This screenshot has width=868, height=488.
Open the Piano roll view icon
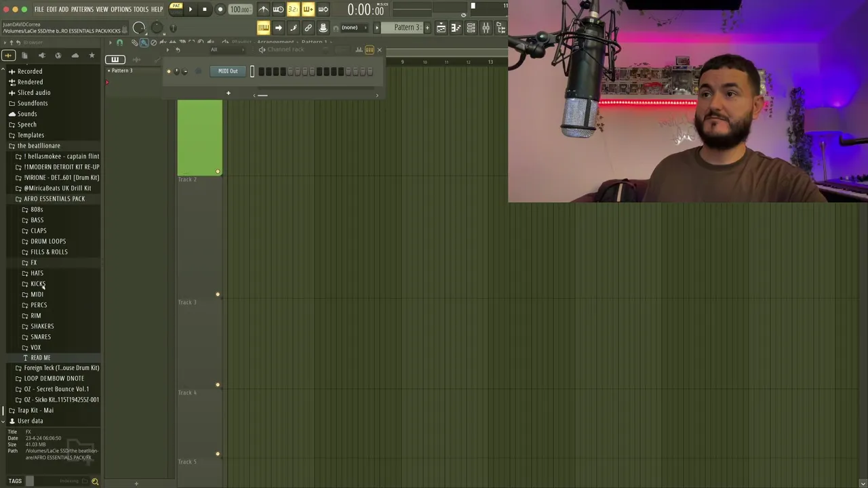point(456,28)
